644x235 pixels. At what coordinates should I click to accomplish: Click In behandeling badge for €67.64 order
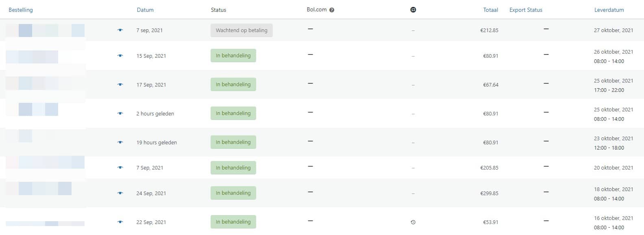click(233, 85)
